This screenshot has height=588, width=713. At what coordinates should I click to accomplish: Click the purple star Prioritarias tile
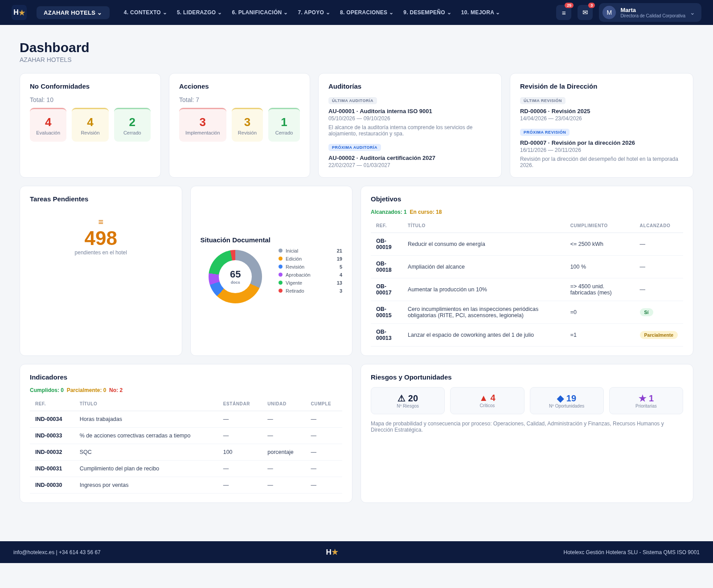point(646,400)
